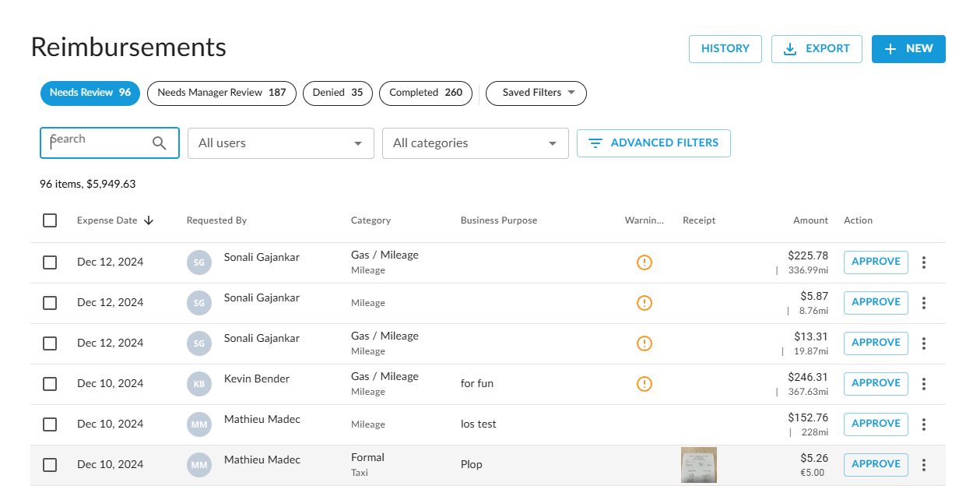Open more options for $5.87 reimbursement

click(924, 303)
